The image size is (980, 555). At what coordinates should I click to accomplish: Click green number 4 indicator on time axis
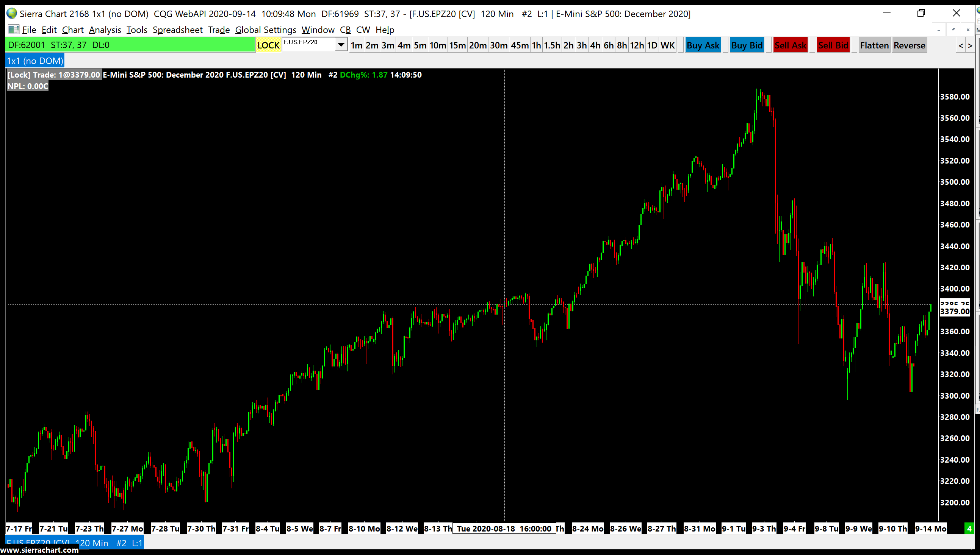click(969, 528)
